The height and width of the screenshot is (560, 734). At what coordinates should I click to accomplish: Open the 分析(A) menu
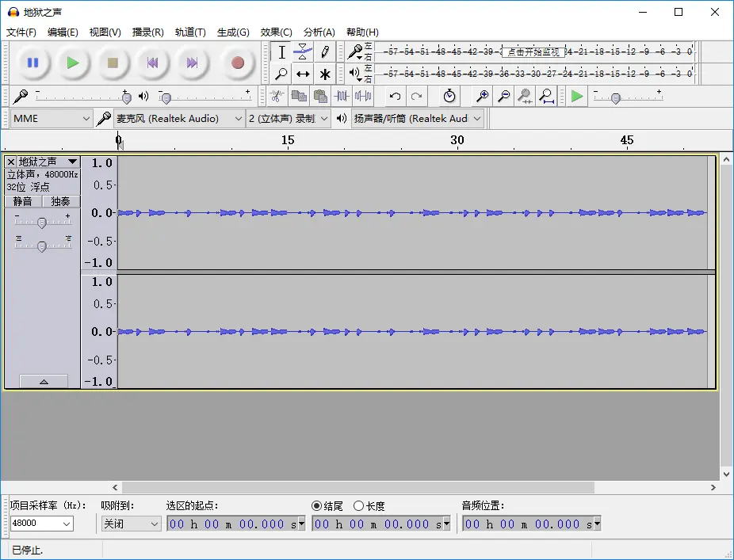point(319,32)
